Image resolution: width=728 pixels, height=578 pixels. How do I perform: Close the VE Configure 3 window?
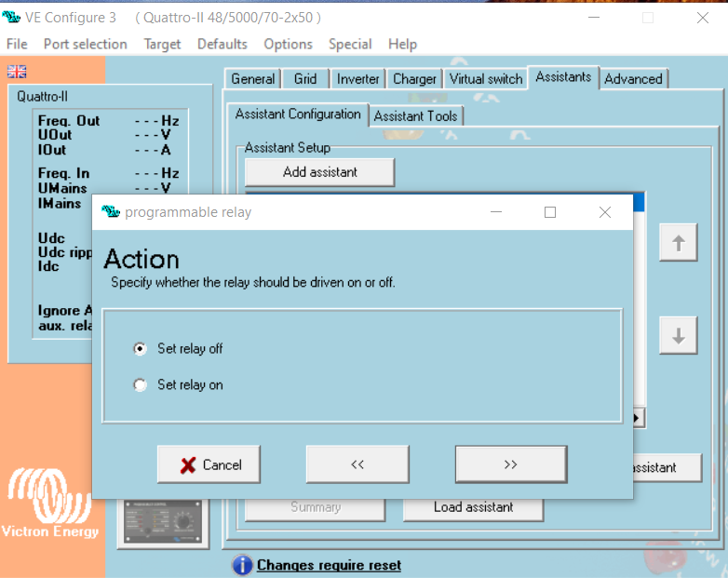703,18
